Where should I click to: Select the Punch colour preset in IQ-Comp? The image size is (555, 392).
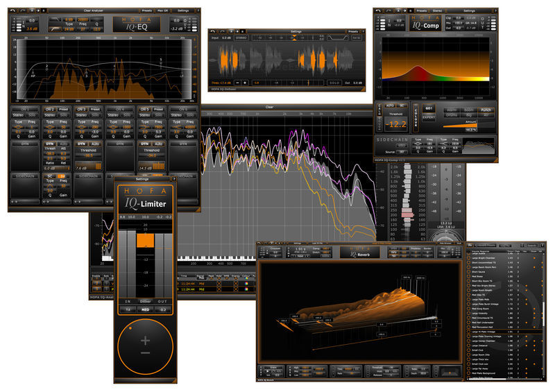click(x=486, y=110)
